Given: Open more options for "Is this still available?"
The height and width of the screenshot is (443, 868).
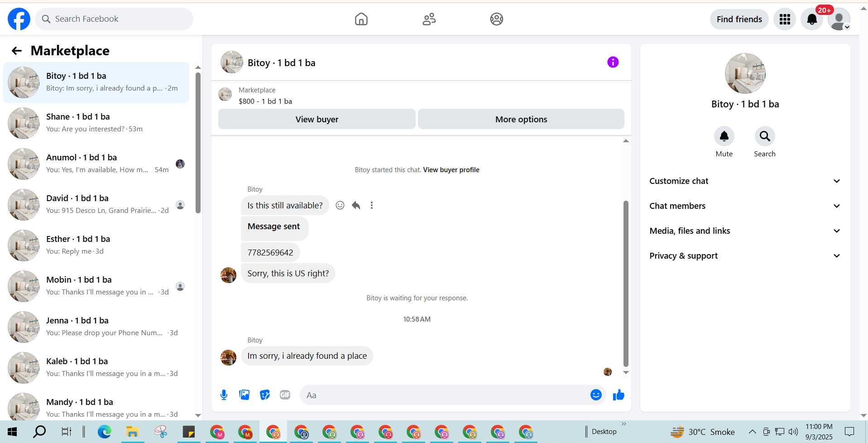Looking at the screenshot, I should 372,205.
